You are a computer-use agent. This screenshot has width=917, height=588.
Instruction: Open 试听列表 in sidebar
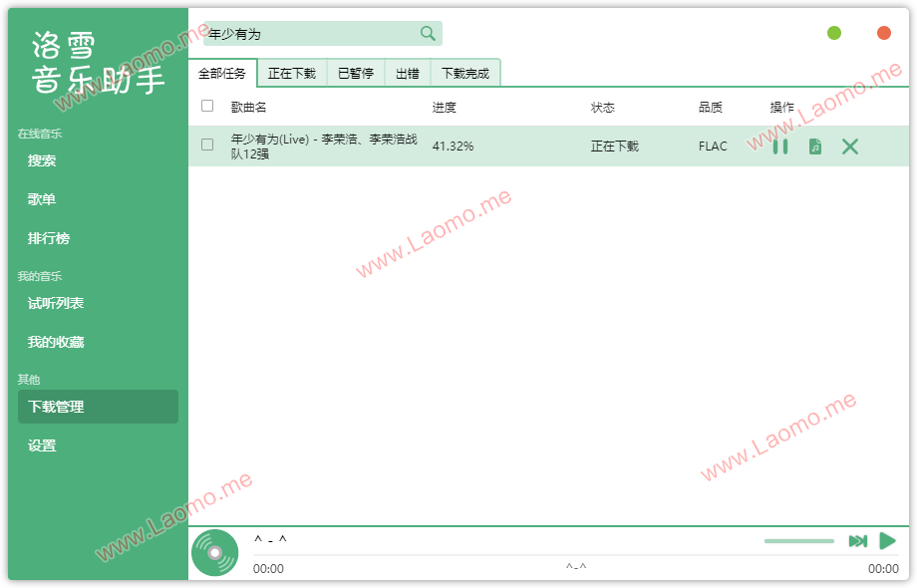point(98,303)
